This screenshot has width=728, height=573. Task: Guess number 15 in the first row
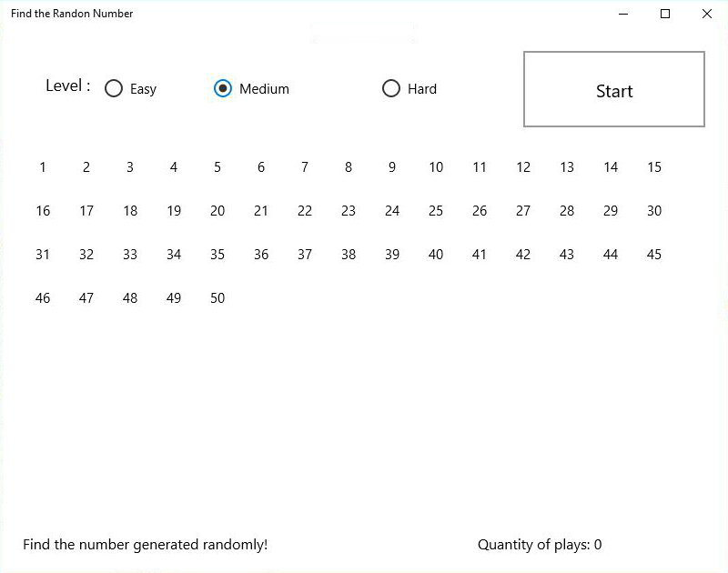(654, 167)
